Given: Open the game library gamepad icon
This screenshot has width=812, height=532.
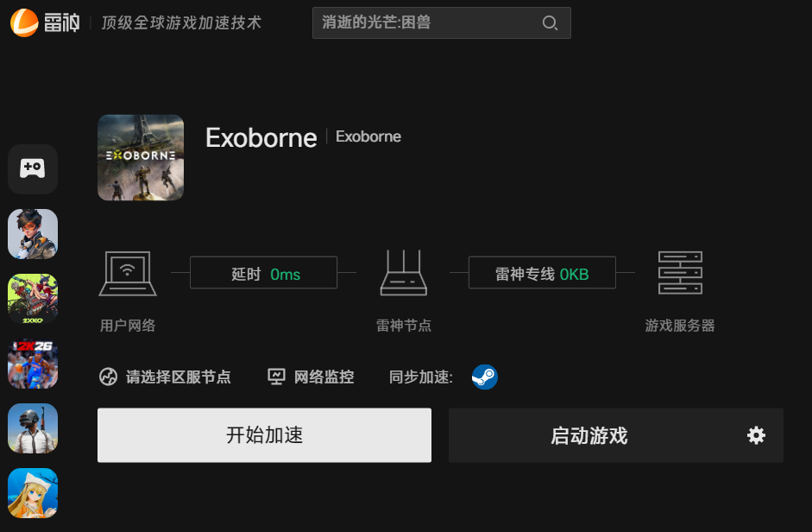Looking at the screenshot, I should point(33,169).
